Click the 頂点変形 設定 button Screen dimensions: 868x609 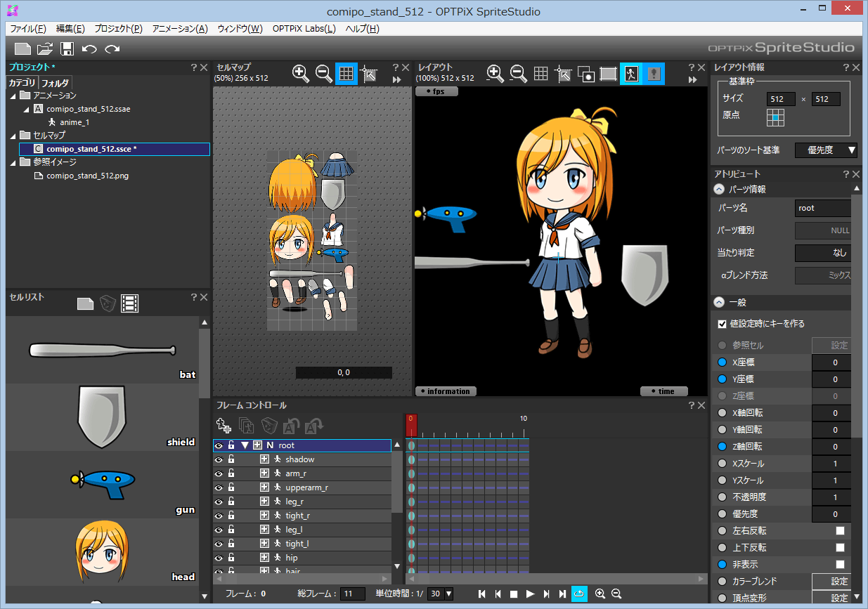click(x=832, y=598)
